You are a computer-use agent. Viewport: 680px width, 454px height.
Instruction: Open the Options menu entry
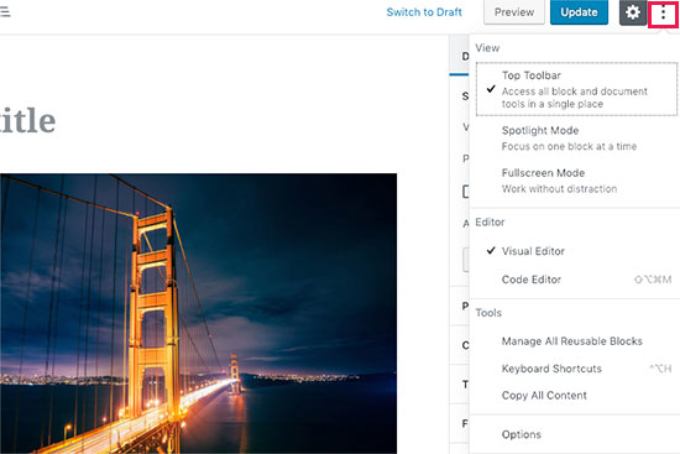[x=521, y=434]
